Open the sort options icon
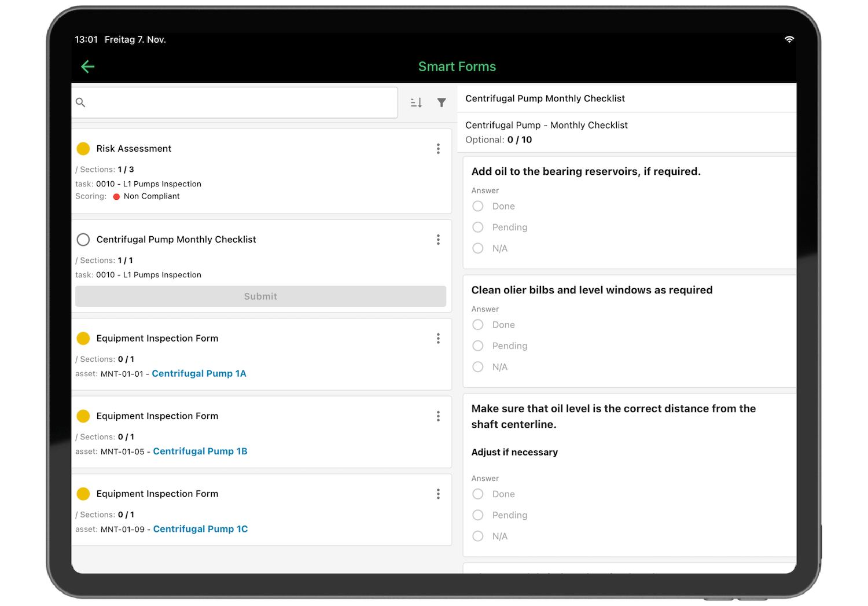The height and width of the screenshot is (606, 868). point(415,102)
